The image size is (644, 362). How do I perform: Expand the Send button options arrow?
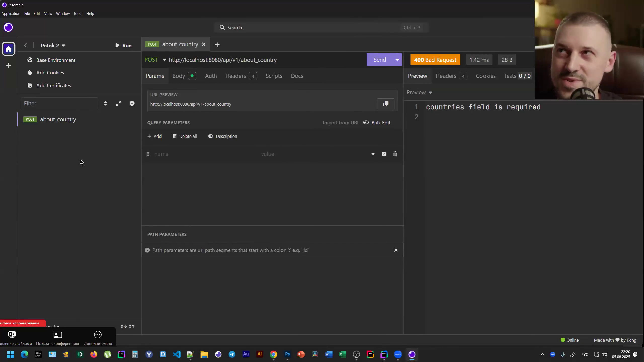[x=397, y=60]
